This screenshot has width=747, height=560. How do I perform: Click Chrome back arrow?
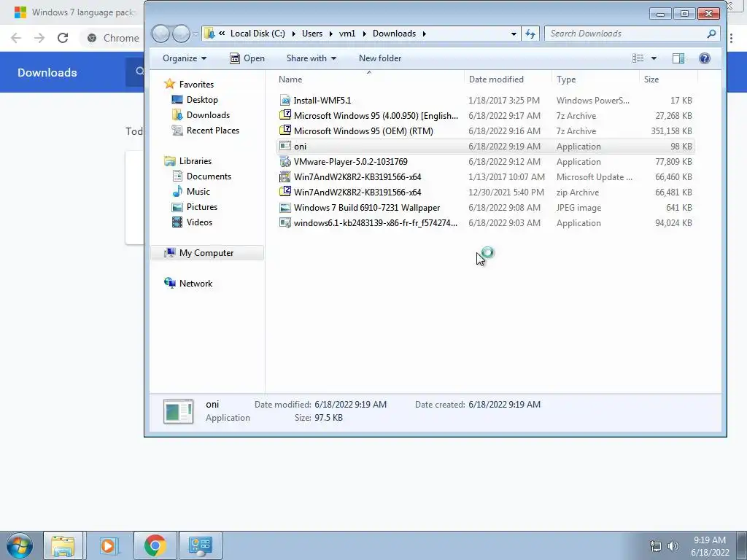pyautogui.click(x=16, y=38)
